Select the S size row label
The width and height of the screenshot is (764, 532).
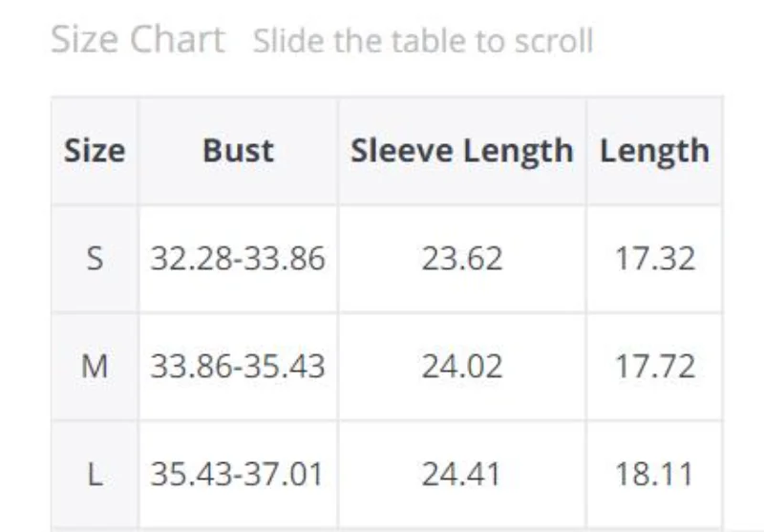point(94,258)
